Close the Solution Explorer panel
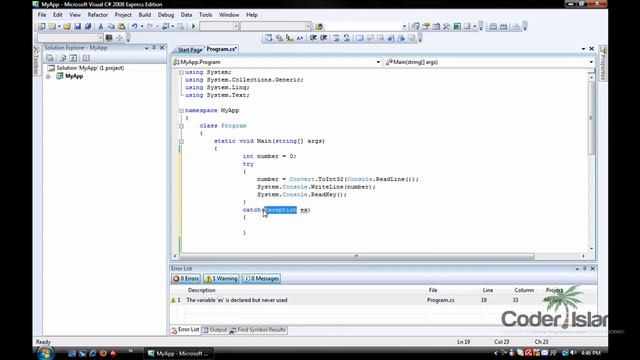Screen dimensions: 640x360 [x=162, y=48]
